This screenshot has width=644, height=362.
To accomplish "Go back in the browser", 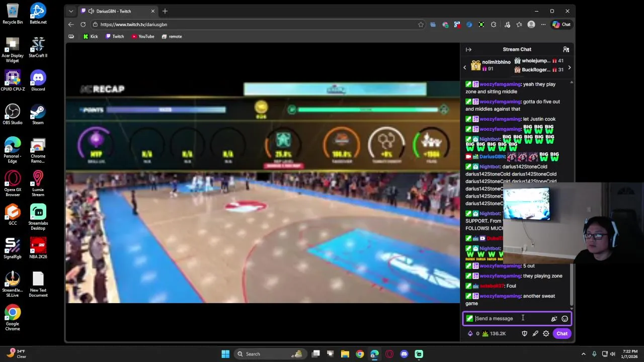I will tap(71, 24).
